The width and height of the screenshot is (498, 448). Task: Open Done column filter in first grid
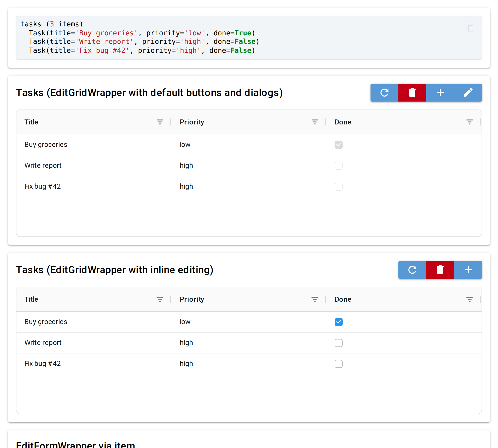click(470, 122)
